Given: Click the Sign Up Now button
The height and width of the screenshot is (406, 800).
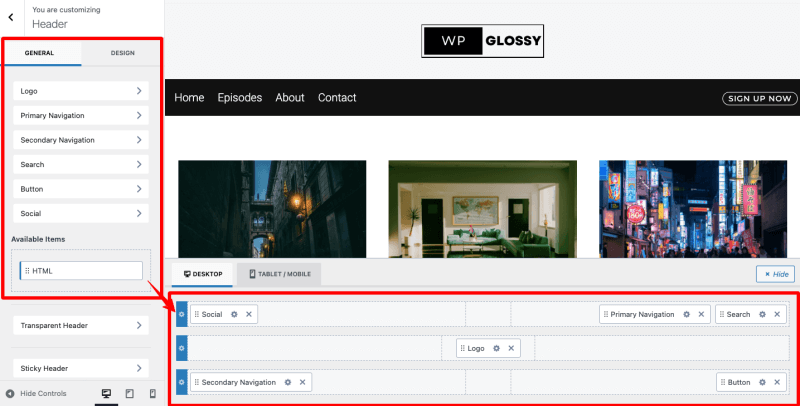Looking at the screenshot, I should (760, 98).
